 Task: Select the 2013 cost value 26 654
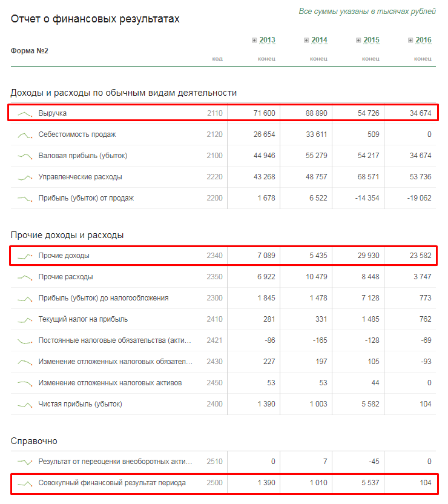[x=265, y=134]
